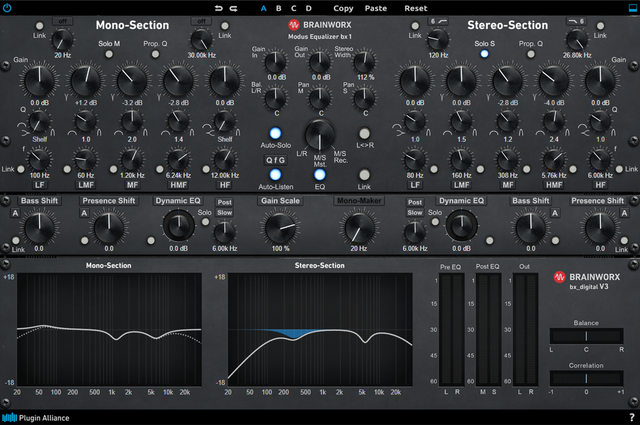Toggle the Auto-Listen button
This screenshot has width=640, height=425.
276,175
